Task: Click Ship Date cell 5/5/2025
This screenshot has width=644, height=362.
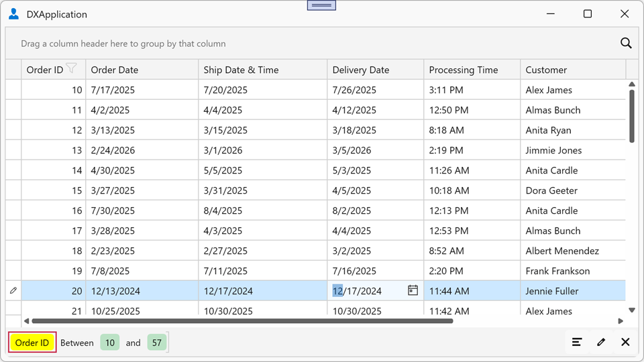Action: pyautogui.click(x=262, y=170)
